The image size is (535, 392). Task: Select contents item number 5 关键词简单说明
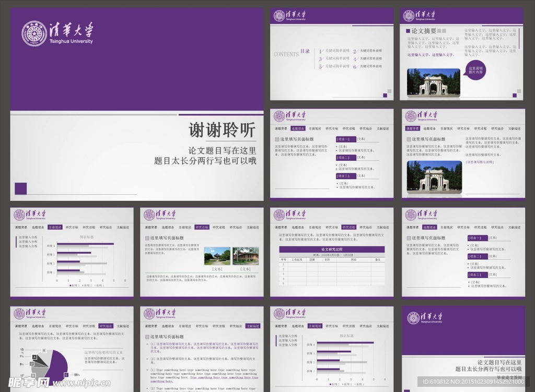pos(334,66)
